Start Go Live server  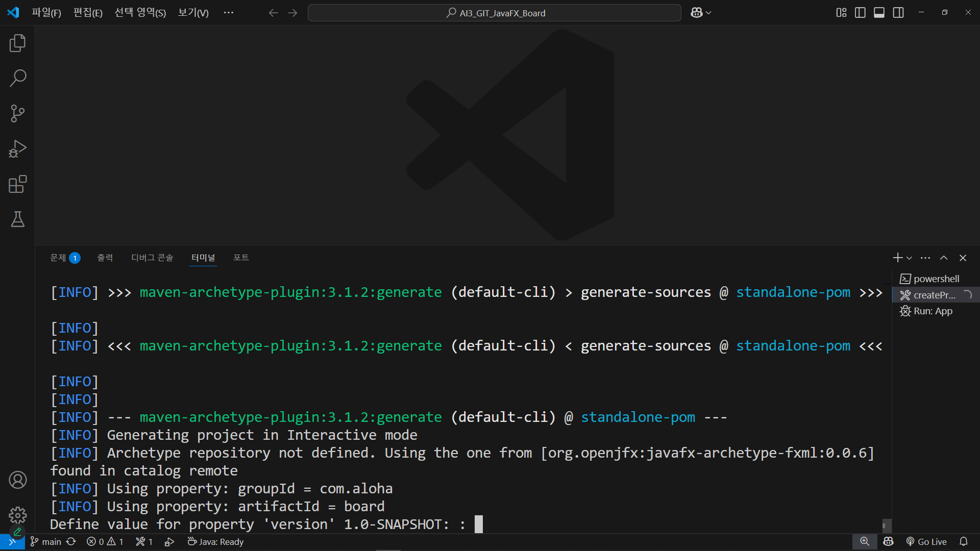point(926,542)
